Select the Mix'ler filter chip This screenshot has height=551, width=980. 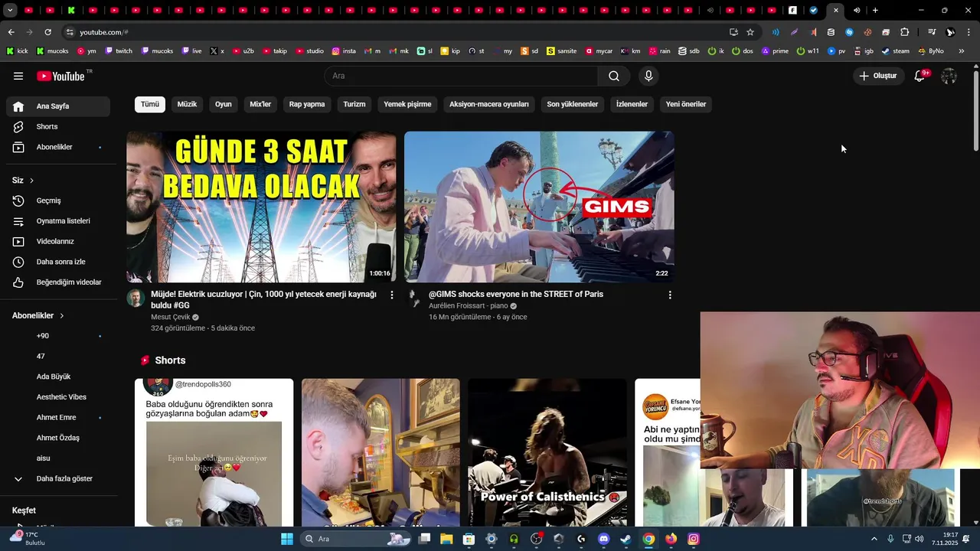coord(260,104)
